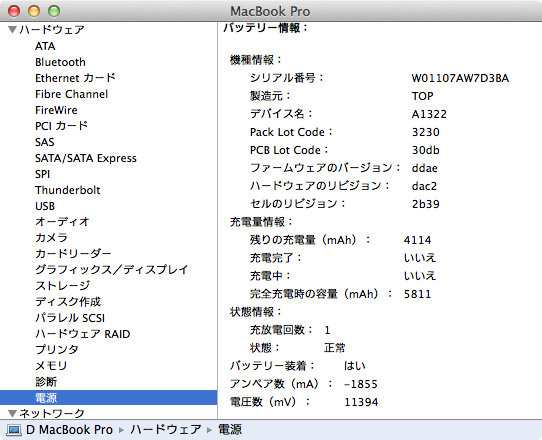Select SATA/SATA Express item
Viewport: 542px width, 440px height.
(x=86, y=158)
